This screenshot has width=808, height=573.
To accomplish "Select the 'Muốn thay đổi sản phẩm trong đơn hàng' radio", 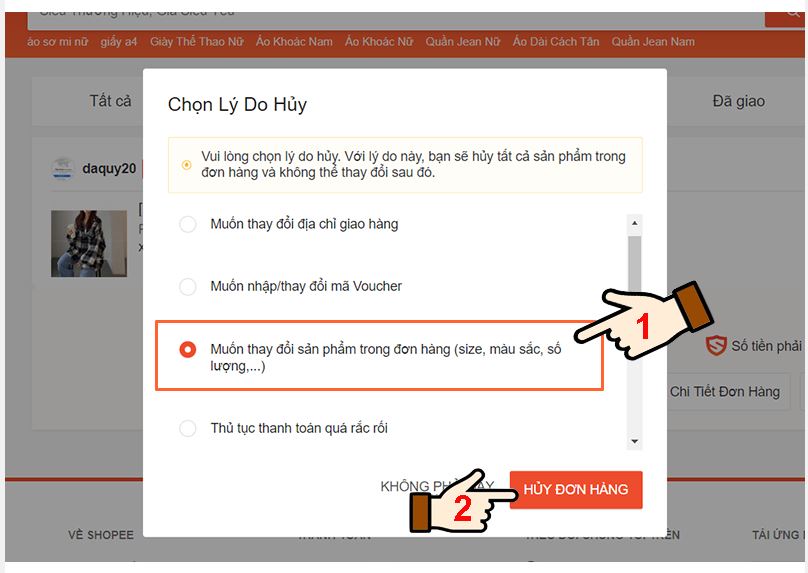I will (x=187, y=350).
